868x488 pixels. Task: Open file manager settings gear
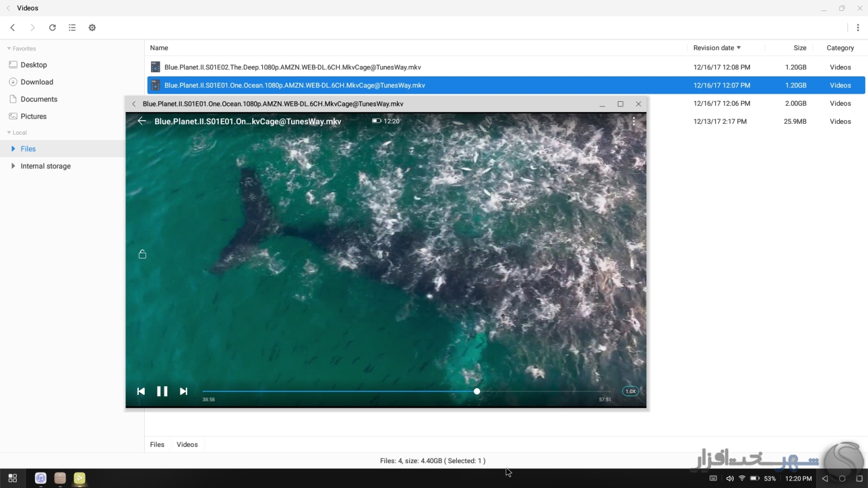pyautogui.click(x=92, y=28)
